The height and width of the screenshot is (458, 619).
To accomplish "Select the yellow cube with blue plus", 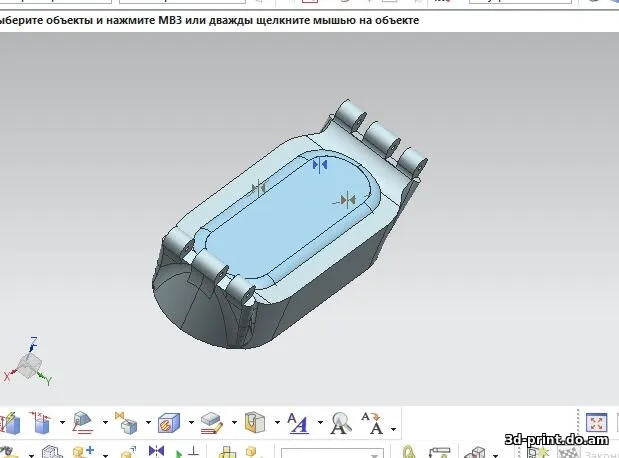I will (x=84, y=452).
